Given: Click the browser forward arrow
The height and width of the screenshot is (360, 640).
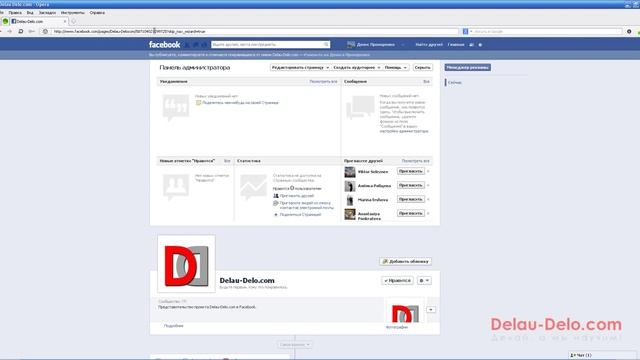Looking at the screenshot, I should point(9,31).
